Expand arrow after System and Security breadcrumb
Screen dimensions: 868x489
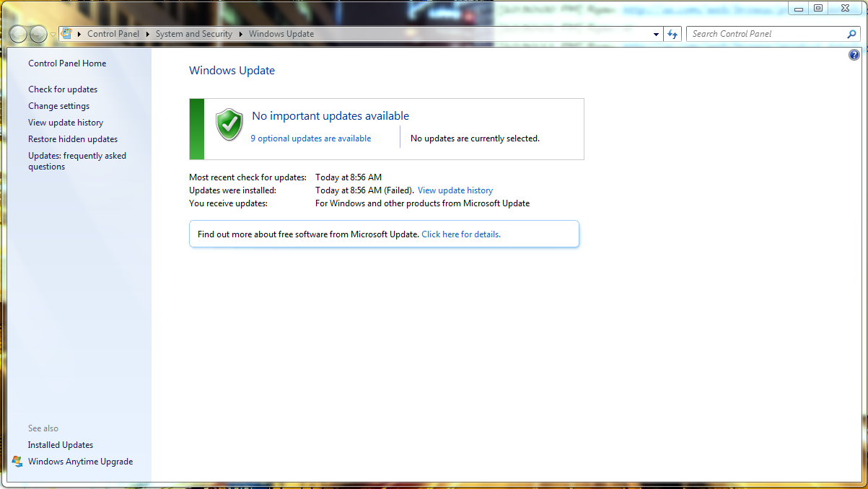pyautogui.click(x=241, y=34)
